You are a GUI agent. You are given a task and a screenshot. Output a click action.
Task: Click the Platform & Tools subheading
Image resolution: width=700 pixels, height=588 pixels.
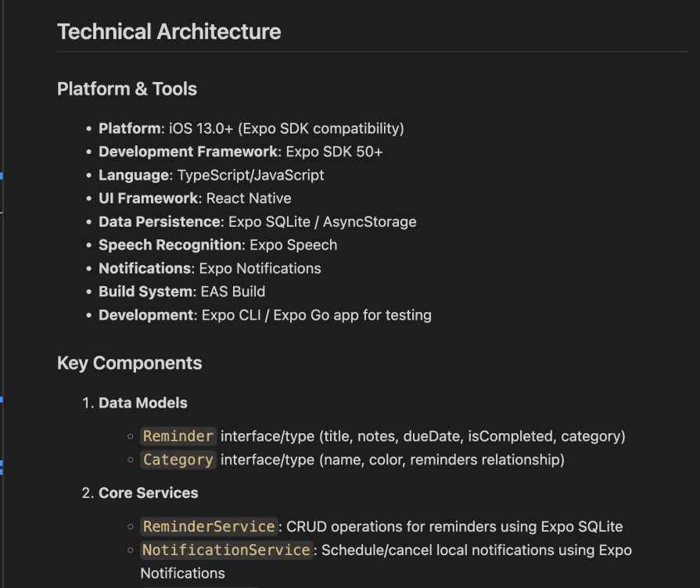pos(127,89)
